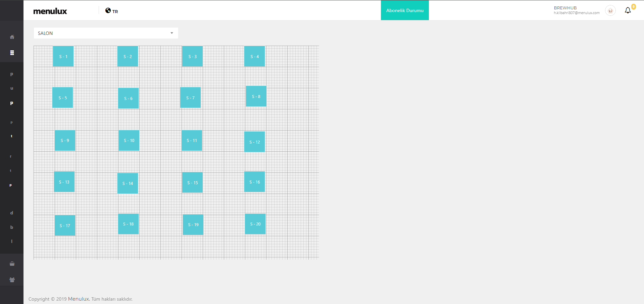Click the globe language icon
The height and width of the screenshot is (304, 644).
point(108,10)
